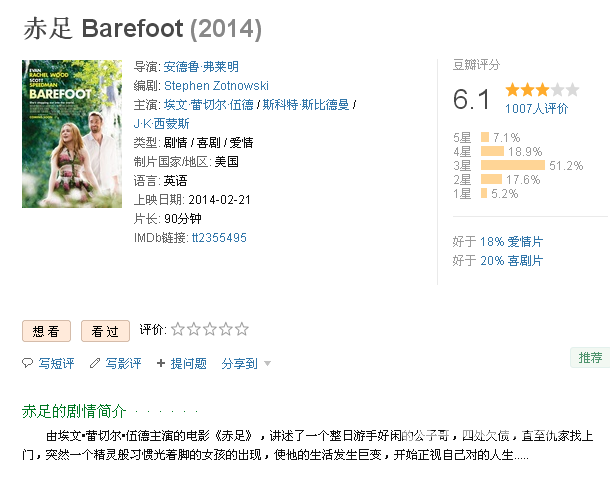Image resolution: width=610 pixels, height=478 pixels.
Task: Click the 推荐 button
Action: [589, 357]
